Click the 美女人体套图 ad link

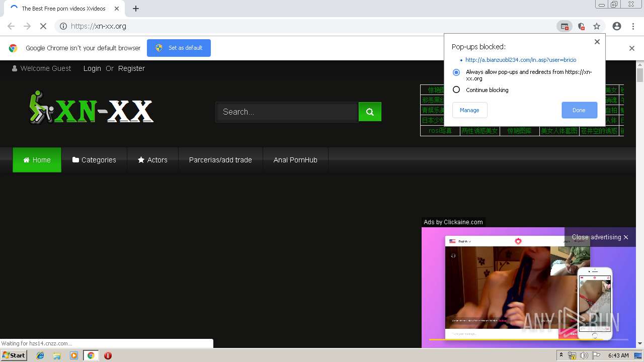pyautogui.click(x=559, y=131)
